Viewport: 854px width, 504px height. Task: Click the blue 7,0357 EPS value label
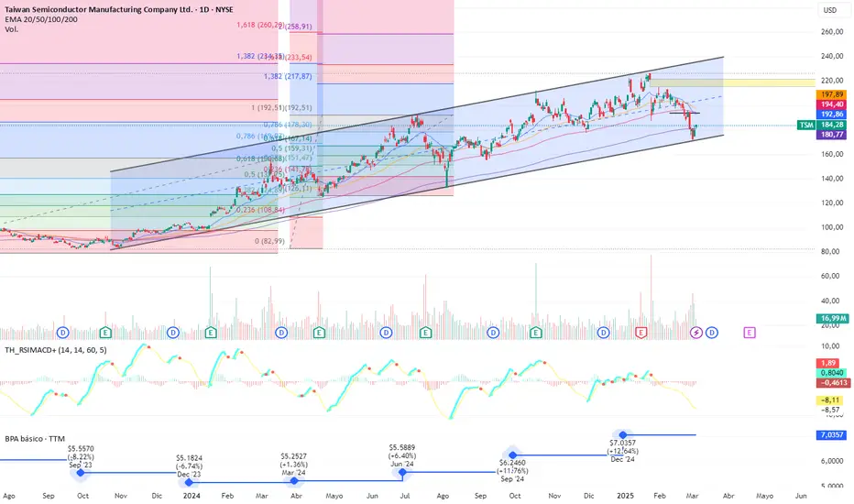point(831,434)
